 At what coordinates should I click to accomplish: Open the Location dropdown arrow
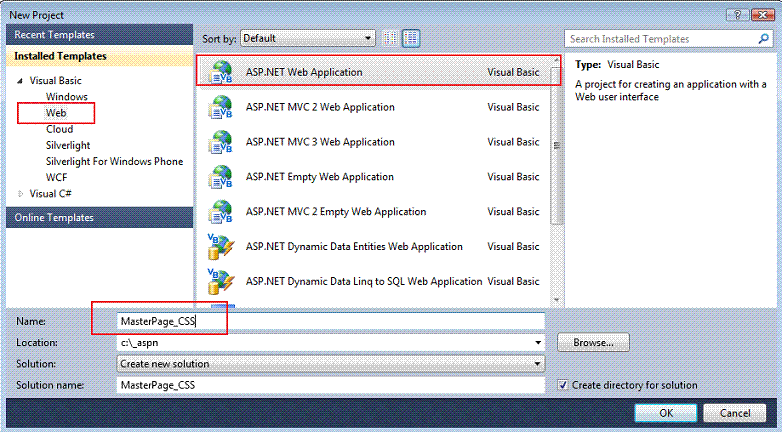tap(538, 343)
